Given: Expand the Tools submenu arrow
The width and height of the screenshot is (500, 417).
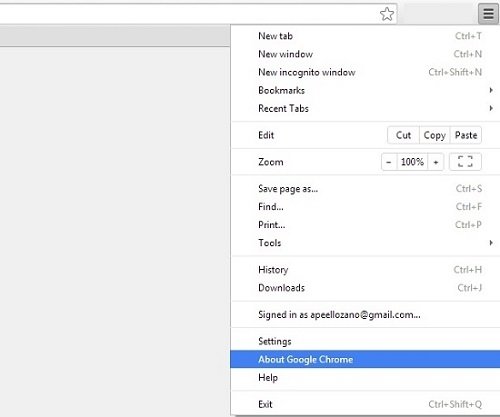Looking at the screenshot, I should pyautogui.click(x=491, y=243).
